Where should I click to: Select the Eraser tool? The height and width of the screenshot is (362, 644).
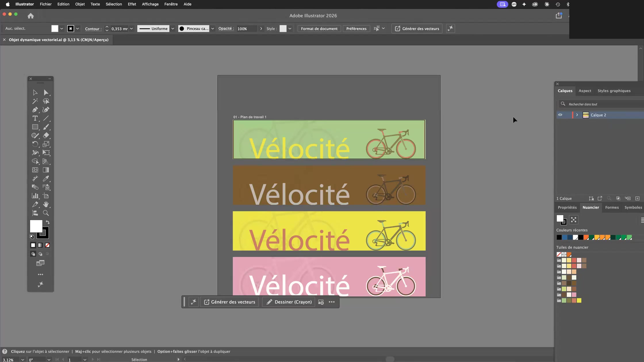pos(46,136)
